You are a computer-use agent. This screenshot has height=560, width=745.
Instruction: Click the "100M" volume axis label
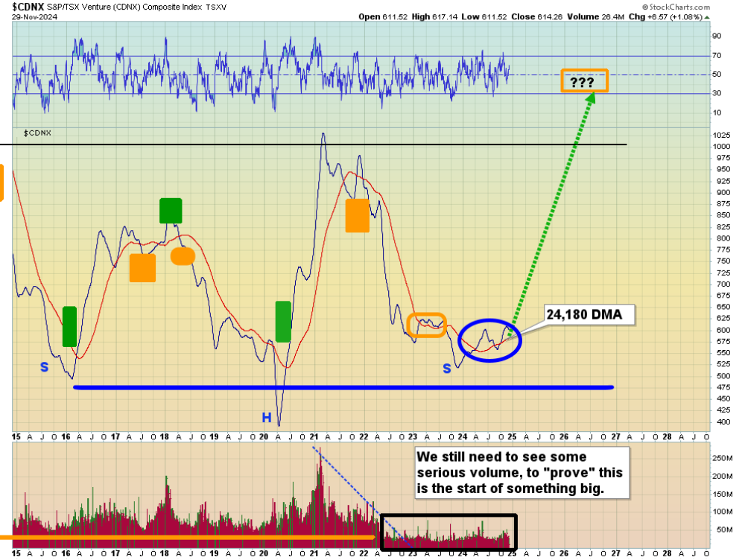[722, 512]
